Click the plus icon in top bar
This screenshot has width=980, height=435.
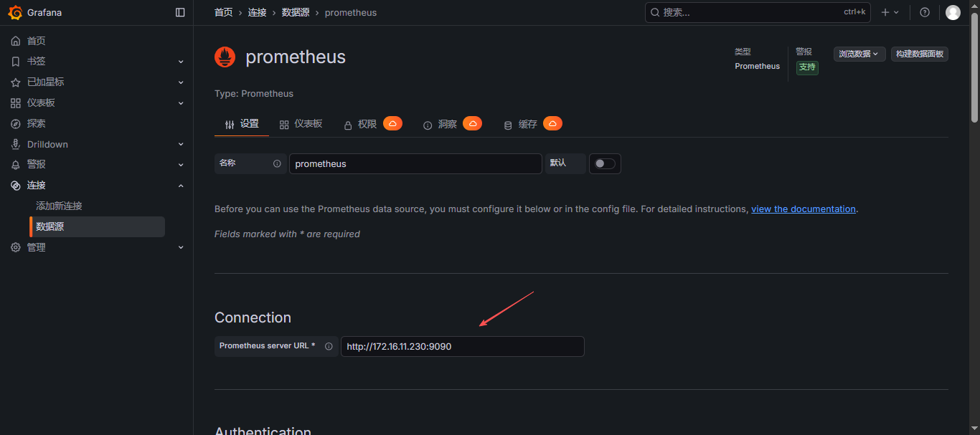point(885,12)
